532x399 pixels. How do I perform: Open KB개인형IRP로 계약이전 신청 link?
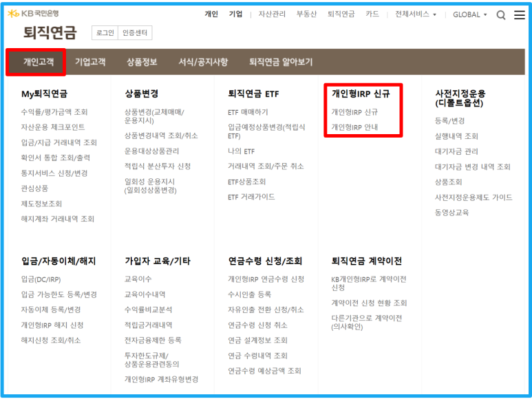click(369, 283)
